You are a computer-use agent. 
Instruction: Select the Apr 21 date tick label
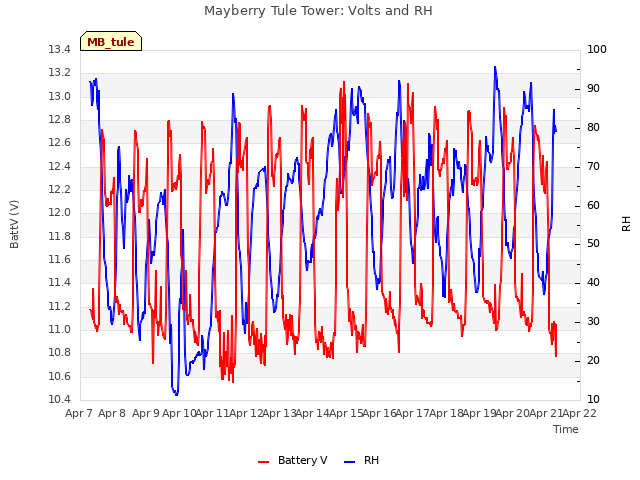coord(547,413)
